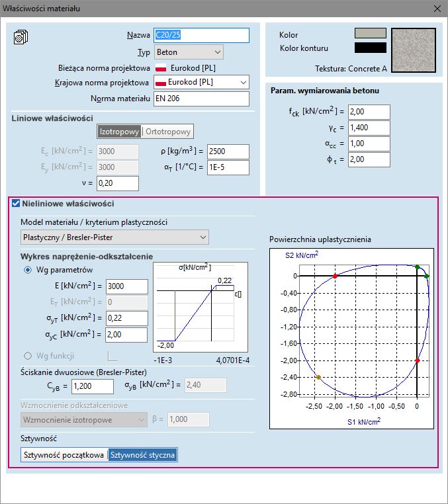The width and height of the screenshot is (448, 504).
Task: Expand Krajowa norma projektowa dropdown
Action: tap(243, 82)
